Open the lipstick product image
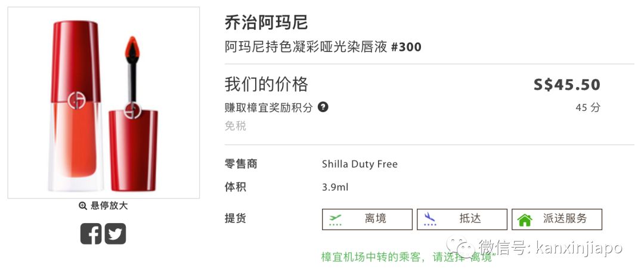The width and height of the screenshot is (644, 278). coord(103,103)
